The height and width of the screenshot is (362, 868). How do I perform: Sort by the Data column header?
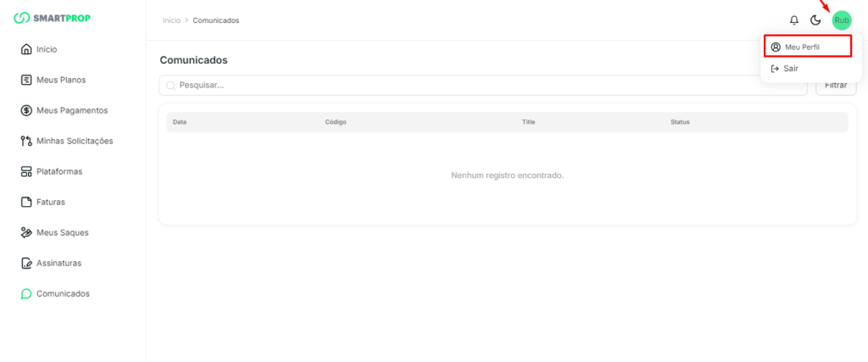point(180,122)
